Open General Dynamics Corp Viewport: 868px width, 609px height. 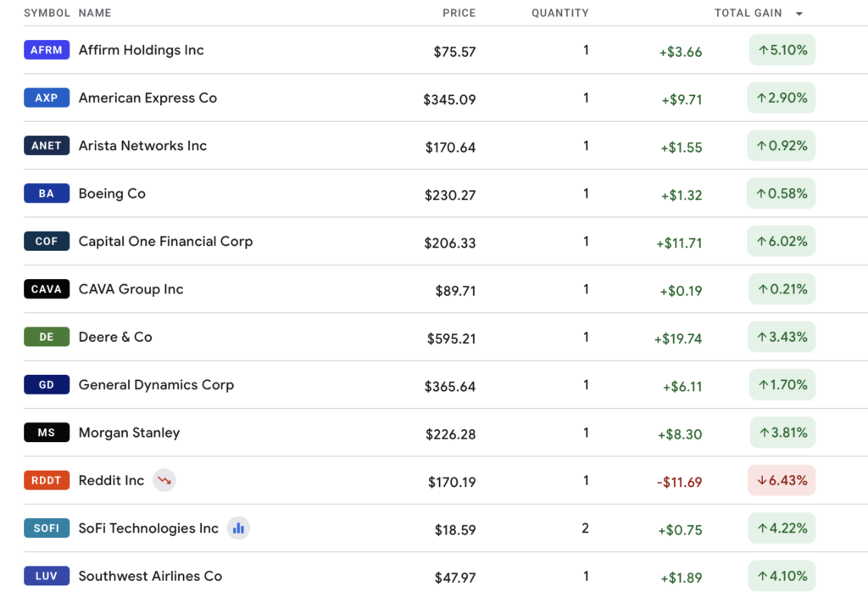(156, 385)
